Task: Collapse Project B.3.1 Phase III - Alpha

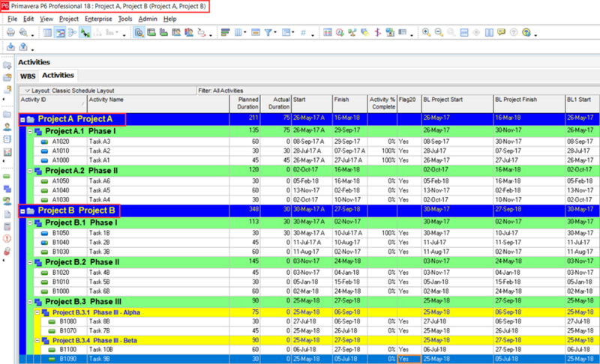Action: [37, 312]
